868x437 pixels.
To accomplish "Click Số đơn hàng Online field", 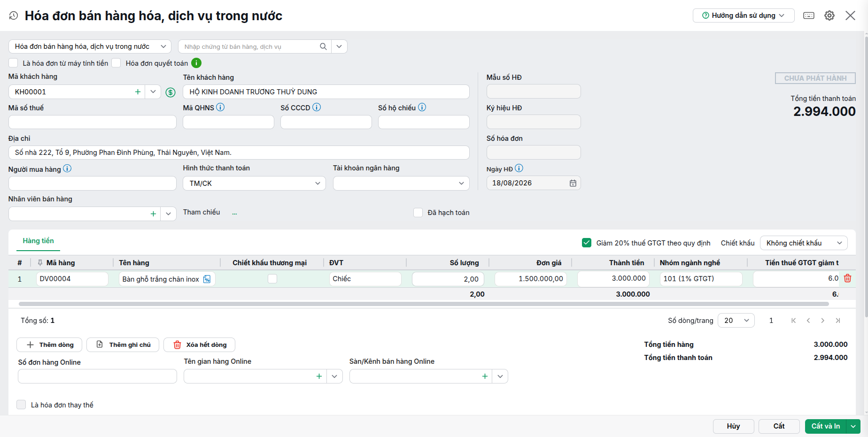I will click(x=98, y=376).
